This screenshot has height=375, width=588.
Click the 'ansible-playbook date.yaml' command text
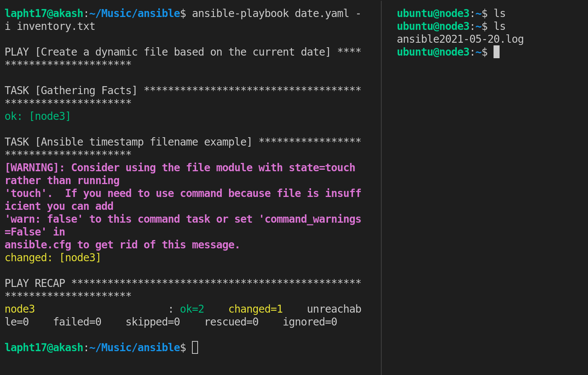[x=271, y=14]
